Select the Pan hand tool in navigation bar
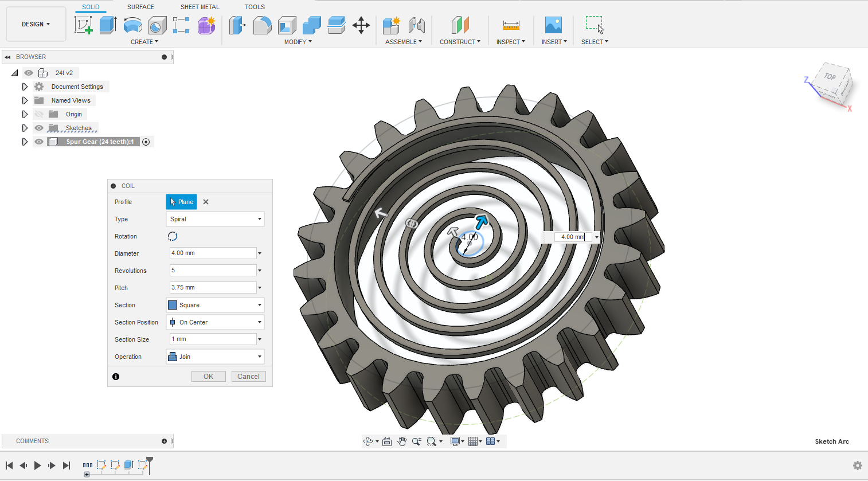This screenshot has width=868, height=481. (x=402, y=441)
